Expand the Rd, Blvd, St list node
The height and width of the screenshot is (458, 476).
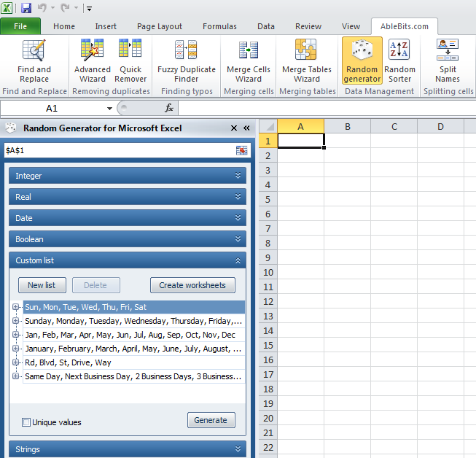15,362
